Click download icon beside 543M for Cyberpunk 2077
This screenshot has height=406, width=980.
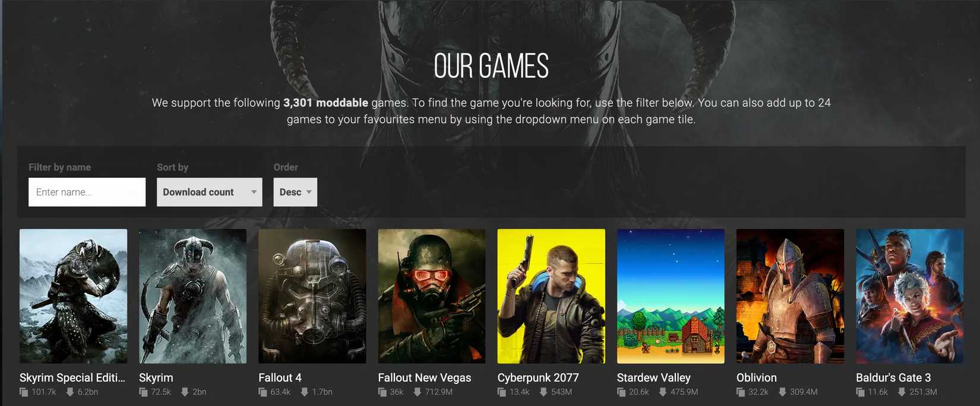click(x=543, y=392)
